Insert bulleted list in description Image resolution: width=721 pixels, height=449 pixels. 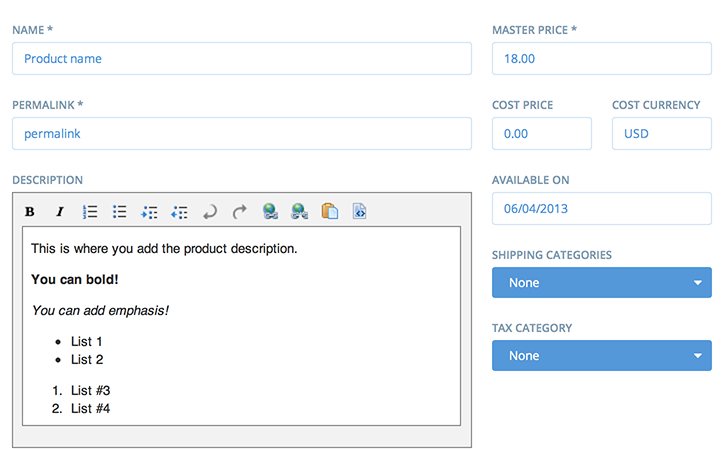pos(120,212)
